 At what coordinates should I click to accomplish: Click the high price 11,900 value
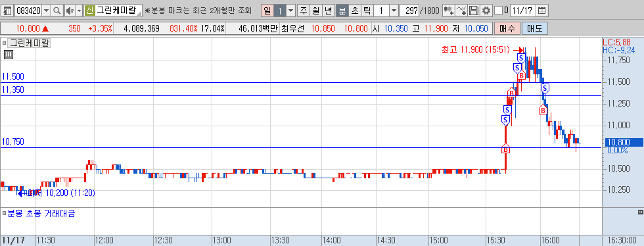[x=436, y=29]
